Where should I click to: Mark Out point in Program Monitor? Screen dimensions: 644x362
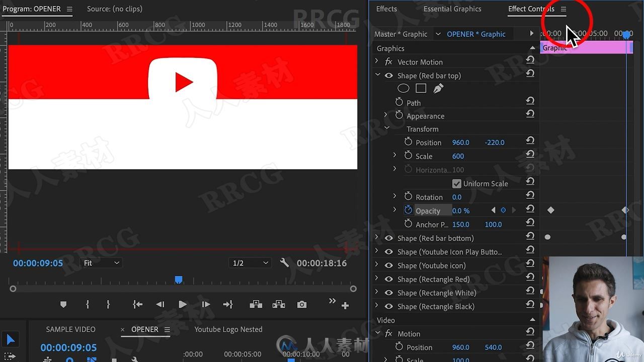pos(108,305)
